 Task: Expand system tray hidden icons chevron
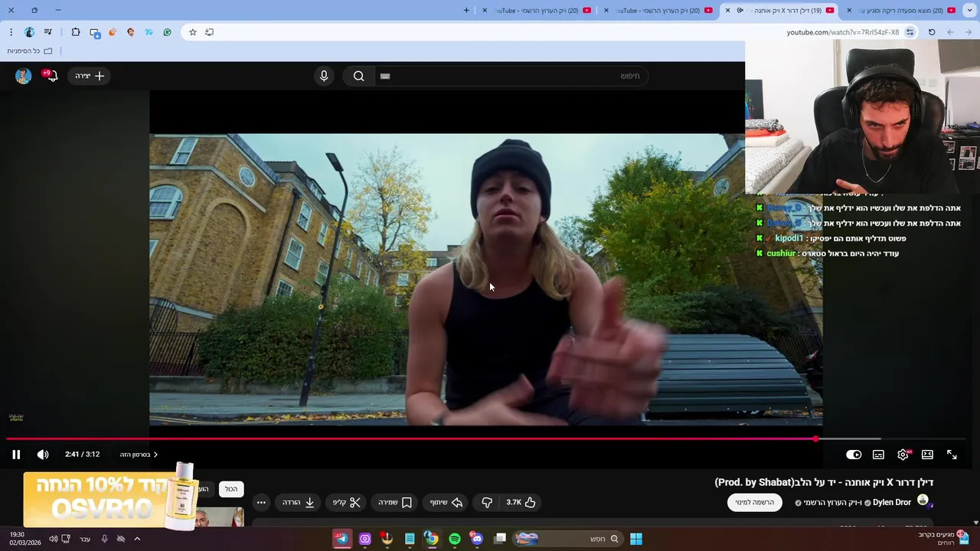tap(137, 539)
